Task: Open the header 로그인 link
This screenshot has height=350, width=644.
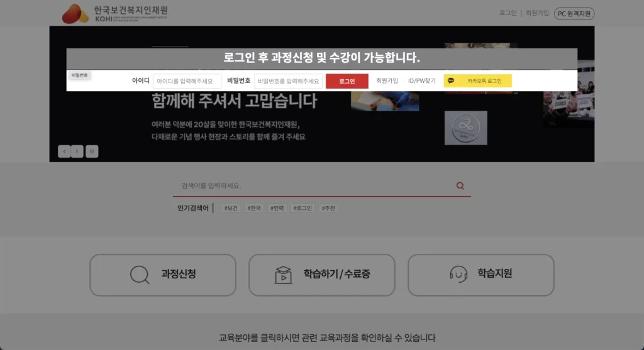Action: 508,13
